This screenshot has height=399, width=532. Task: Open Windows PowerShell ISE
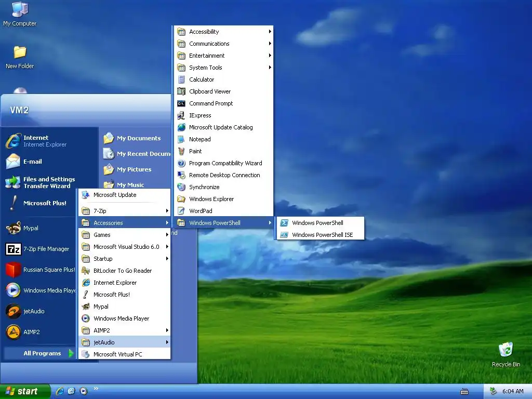pos(321,234)
